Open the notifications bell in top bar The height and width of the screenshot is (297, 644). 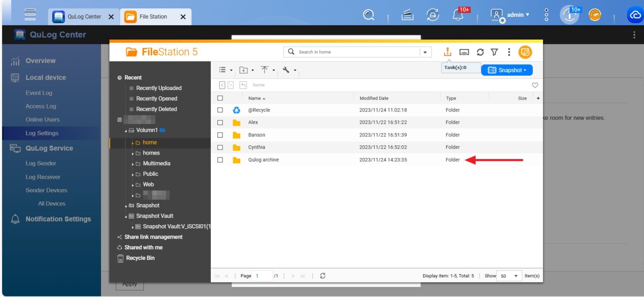tap(458, 15)
